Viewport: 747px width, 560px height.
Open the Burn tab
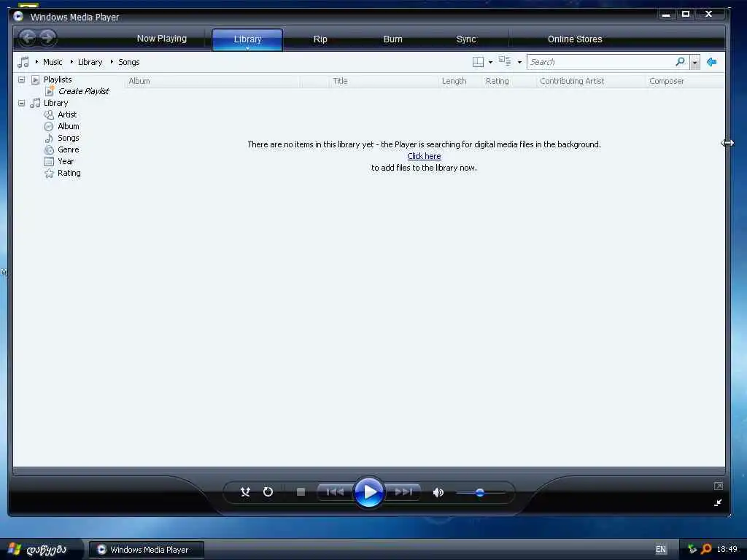click(x=393, y=39)
